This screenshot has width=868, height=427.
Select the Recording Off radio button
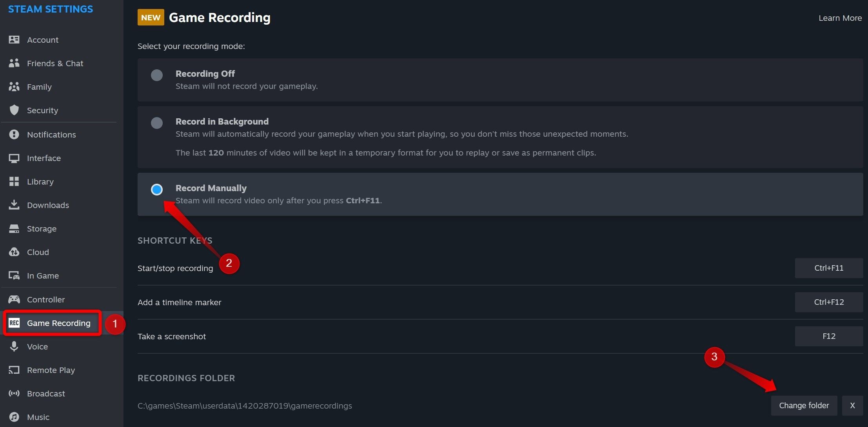coord(157,75)
